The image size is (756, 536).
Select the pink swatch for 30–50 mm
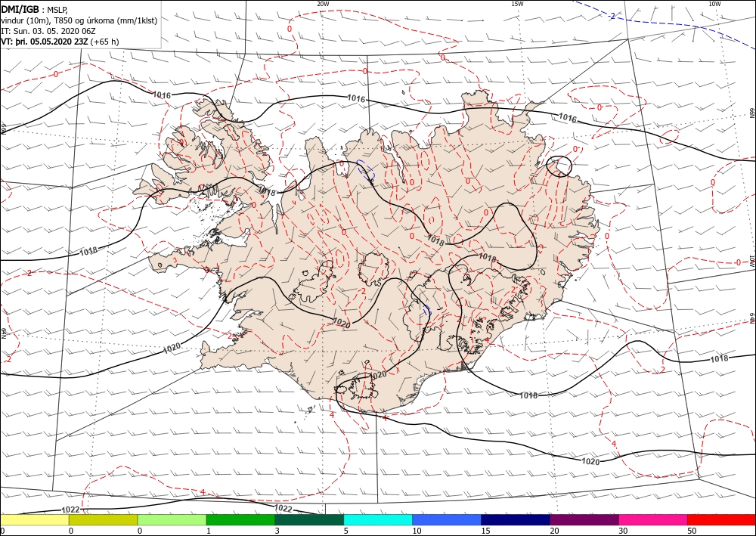[653, 519]
